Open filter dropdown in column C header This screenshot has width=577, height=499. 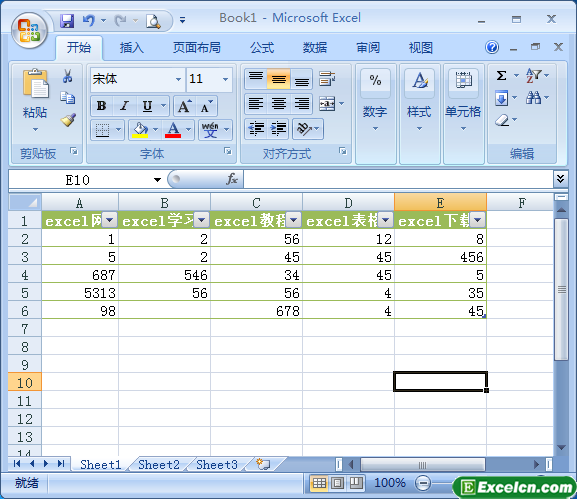[293, 220]
